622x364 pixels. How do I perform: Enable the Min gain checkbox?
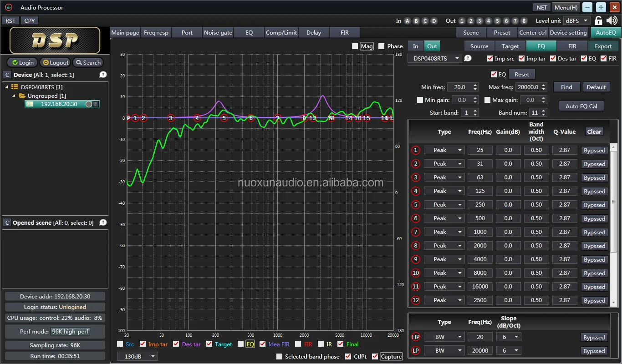(x=420, y=100)
